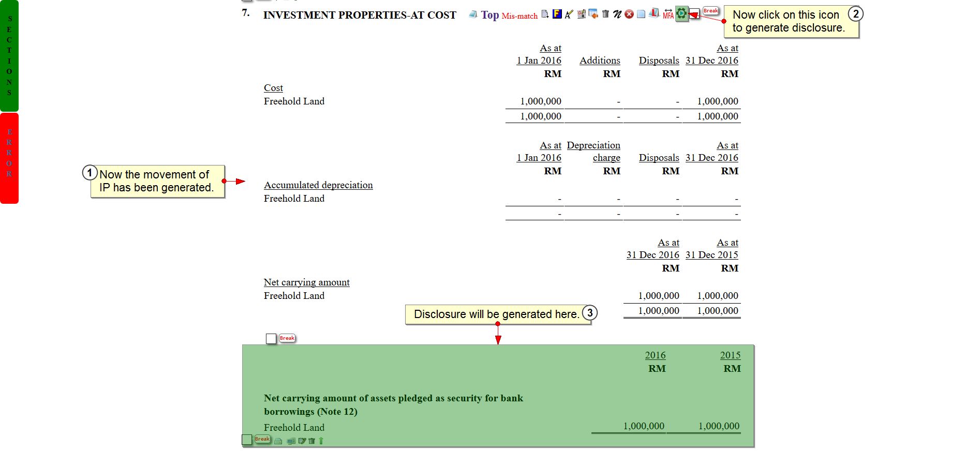Click the Break button above green disclosure box
This screenshot has height=452, width=980.
coord(287,338)
